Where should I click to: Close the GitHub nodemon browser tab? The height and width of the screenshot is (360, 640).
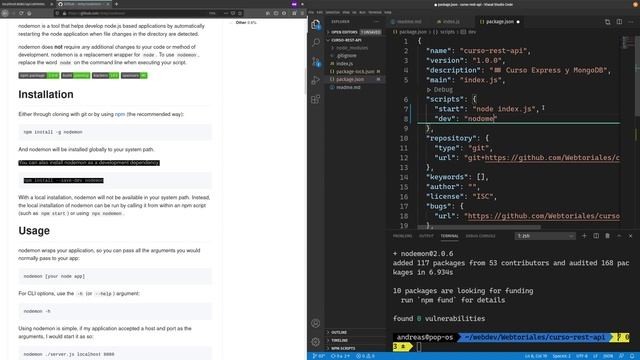tap(108, 4)
